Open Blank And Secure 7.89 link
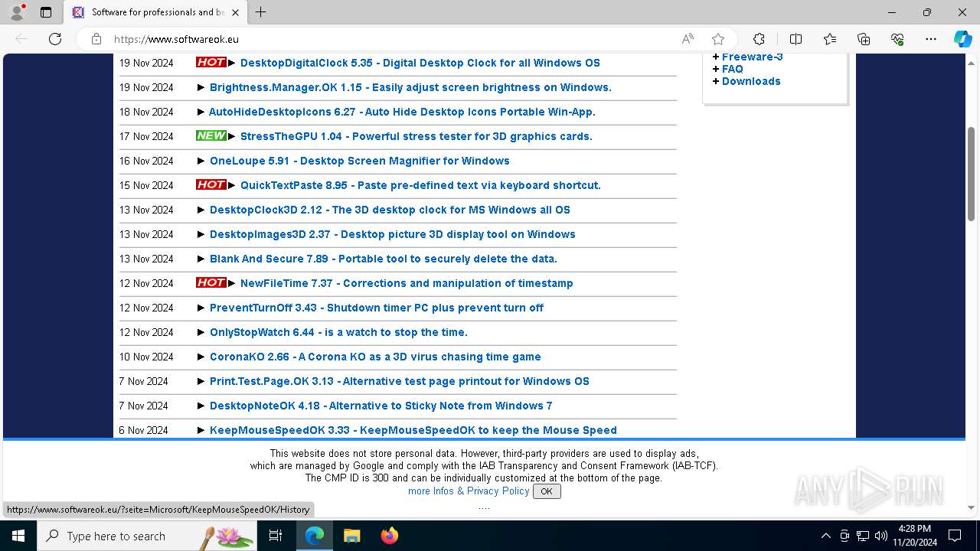Screen dimensions: 980x551 (383, 259)
